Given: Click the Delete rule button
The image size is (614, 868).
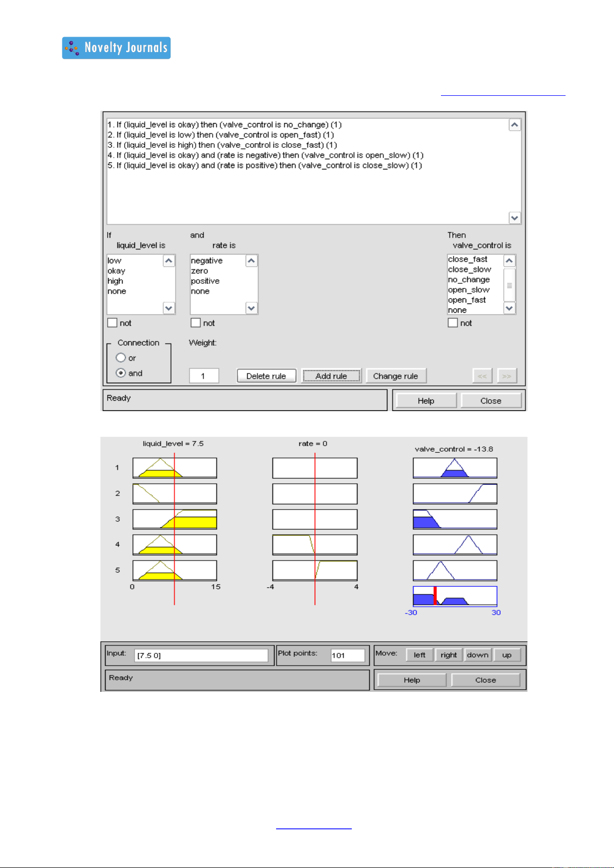Looking at the screenshot, I should pyautogui.click(x=266, y=376).
